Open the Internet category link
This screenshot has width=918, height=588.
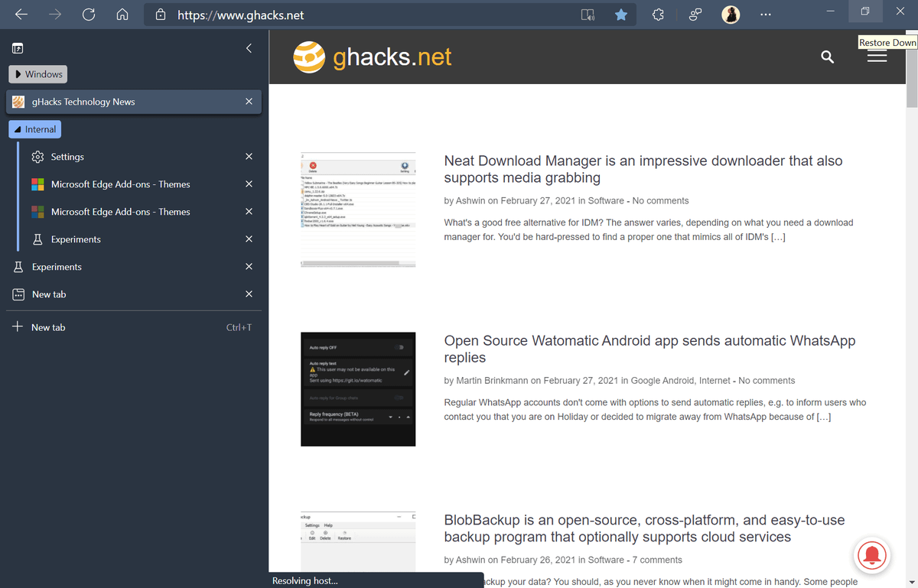(715, 380)
